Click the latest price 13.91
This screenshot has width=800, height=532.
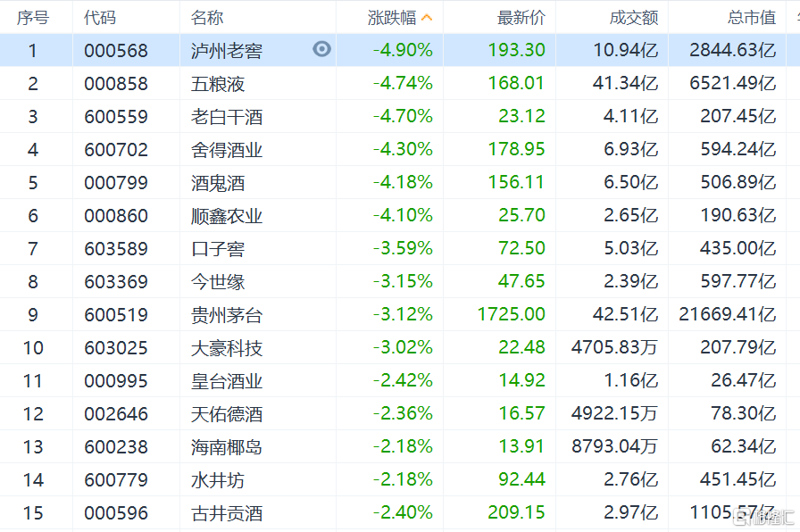[522, 446]
